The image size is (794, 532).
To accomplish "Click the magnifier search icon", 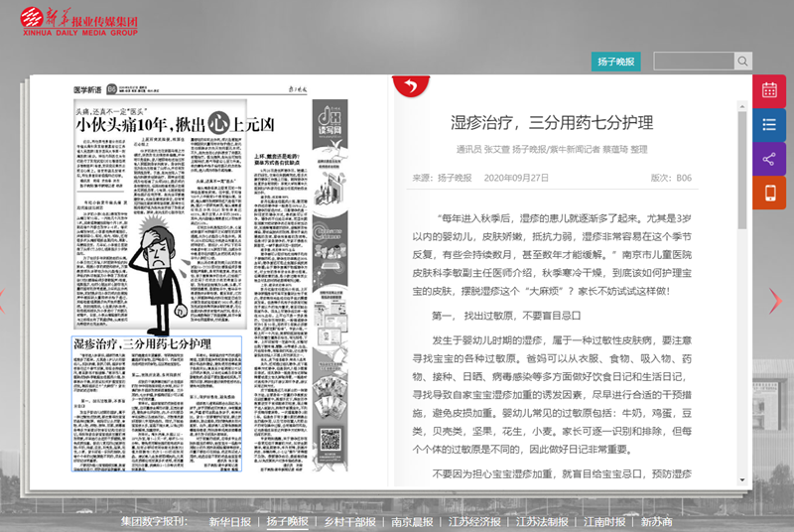I will pos(742,62).
